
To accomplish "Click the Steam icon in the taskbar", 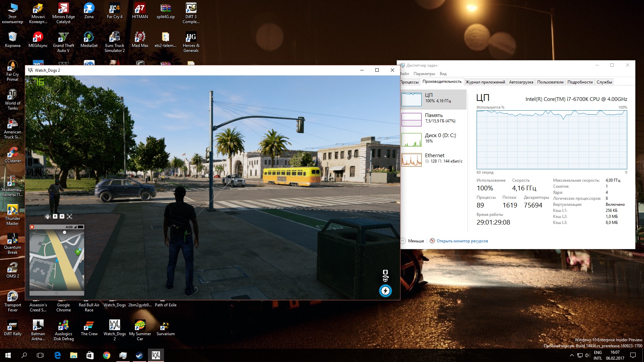I will tap(139, 355).
